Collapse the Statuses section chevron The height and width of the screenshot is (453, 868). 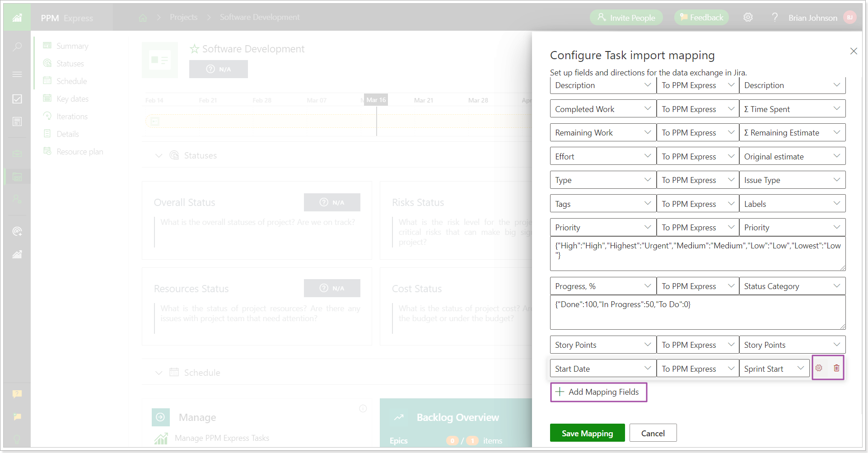(159, 155)
